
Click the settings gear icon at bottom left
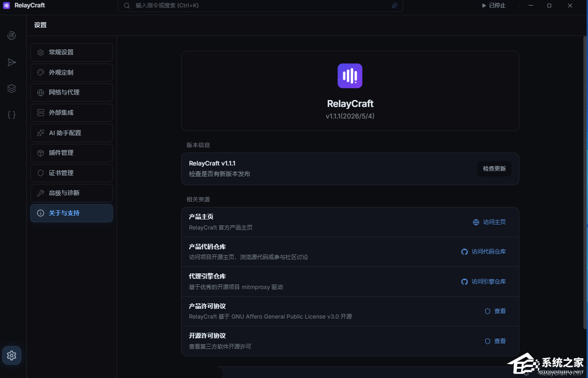(12, 355)
